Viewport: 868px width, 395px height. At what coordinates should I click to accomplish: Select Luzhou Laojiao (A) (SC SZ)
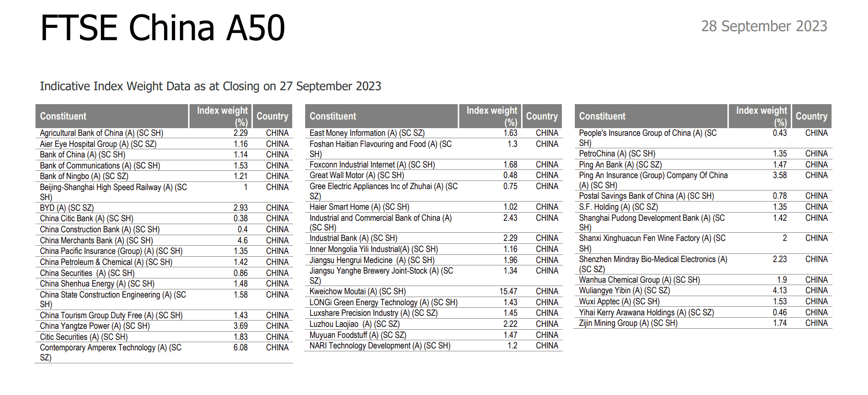pyautogui.click(x=355, y=324)
